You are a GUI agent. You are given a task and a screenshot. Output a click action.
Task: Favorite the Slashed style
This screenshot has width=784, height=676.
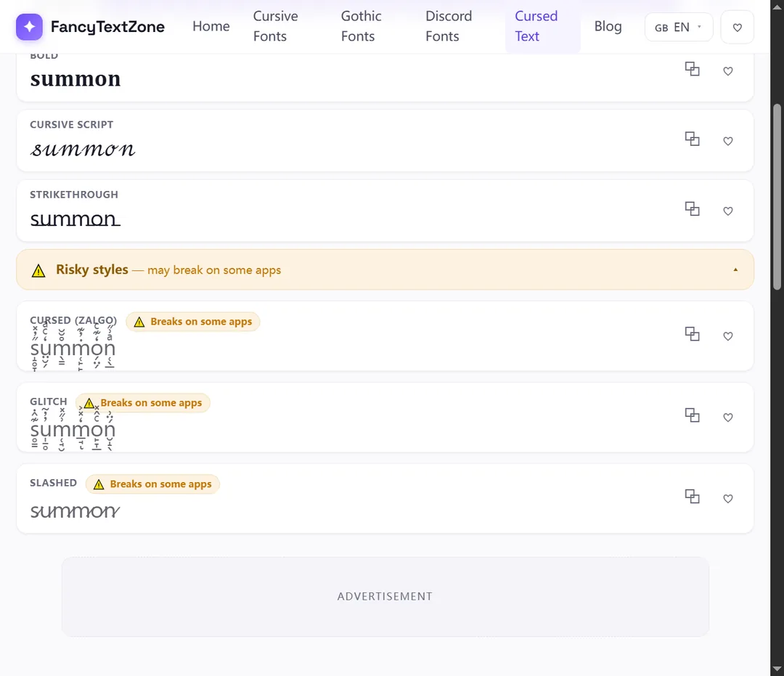(x=728, y=499)
